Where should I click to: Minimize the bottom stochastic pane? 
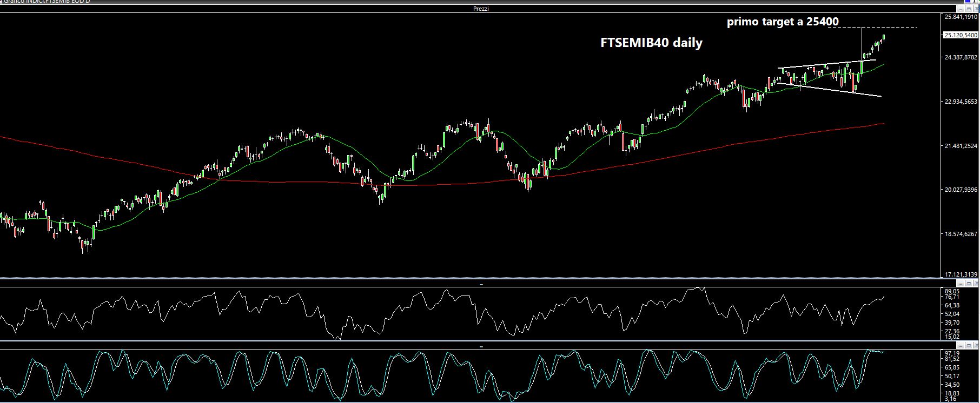961,345
